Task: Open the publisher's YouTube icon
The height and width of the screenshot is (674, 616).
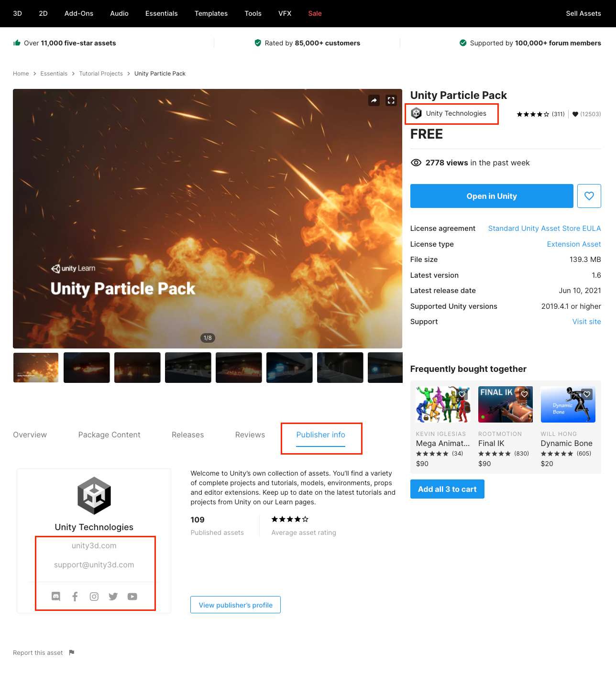Action: pyautogui.click(x=132, y=596)
